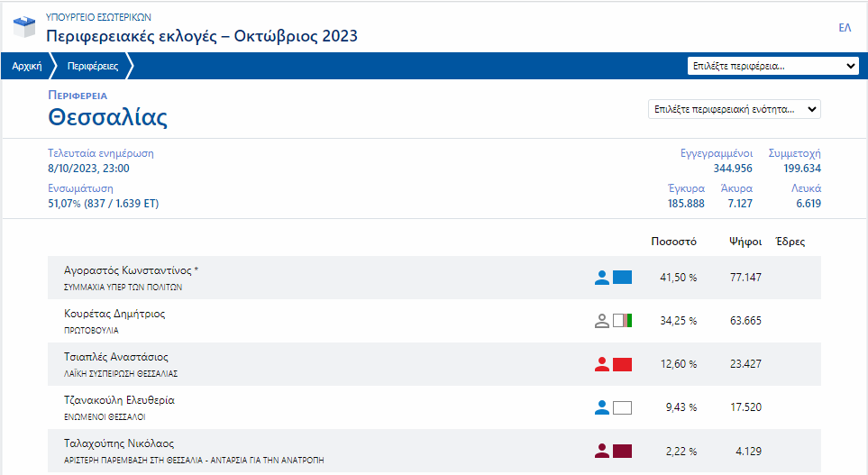The height and width of the screenshot is (475, 868).
Task: Click the white party box for Τζανακούλη
Action: 622,407
